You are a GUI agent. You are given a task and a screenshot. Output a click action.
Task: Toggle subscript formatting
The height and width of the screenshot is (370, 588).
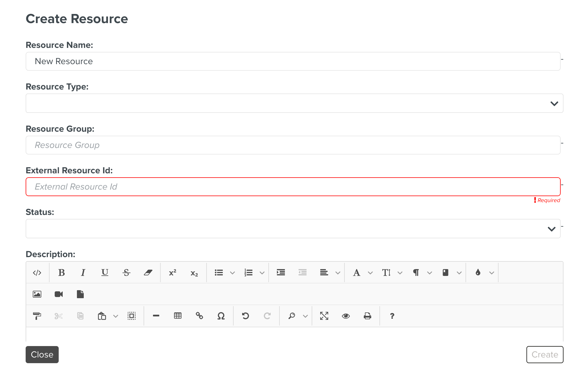[x=194, y=273]
